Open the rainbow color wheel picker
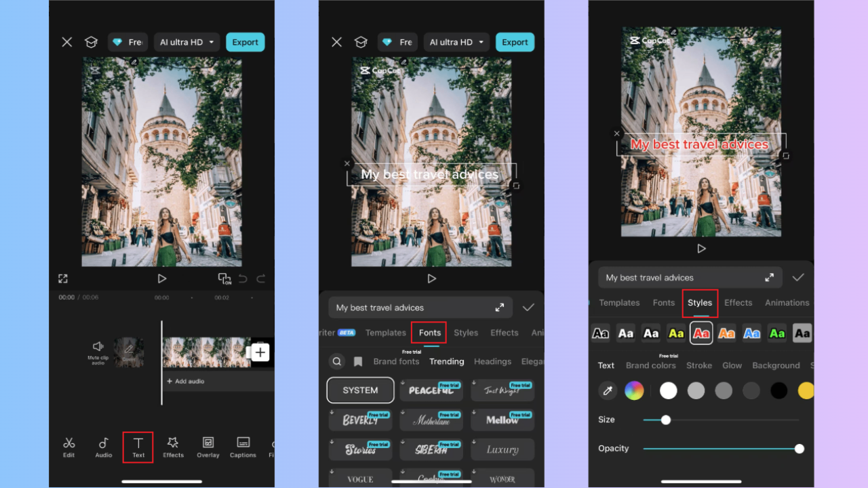The image size is (868, 488). [634, 390]
